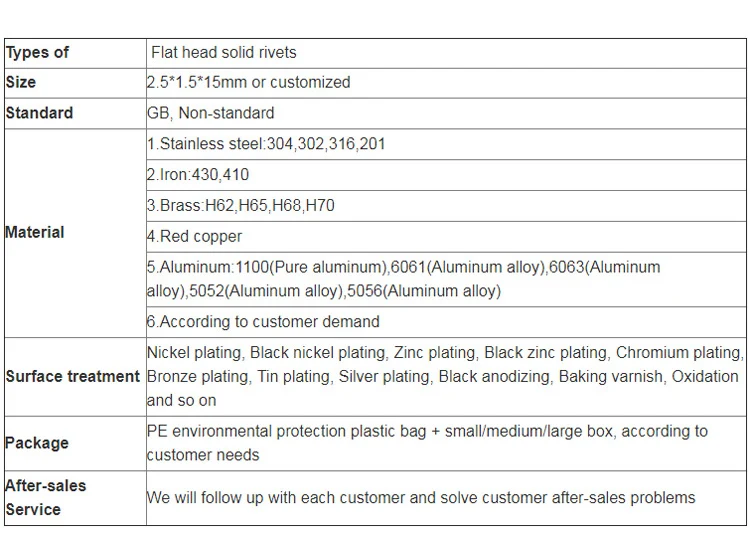Click the "Standard" row label
The image size is (750, 556).
click(x=39, y=113)
